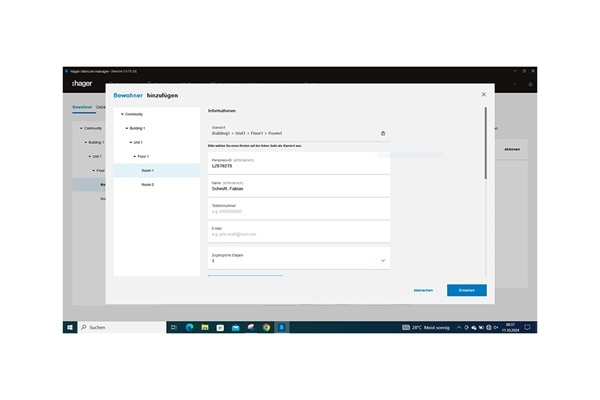Image resolution: width=600 pixels, height=400 pixels.
Task: Open the Zugängliche Etagen dropdown
Action: click(382, 260)
